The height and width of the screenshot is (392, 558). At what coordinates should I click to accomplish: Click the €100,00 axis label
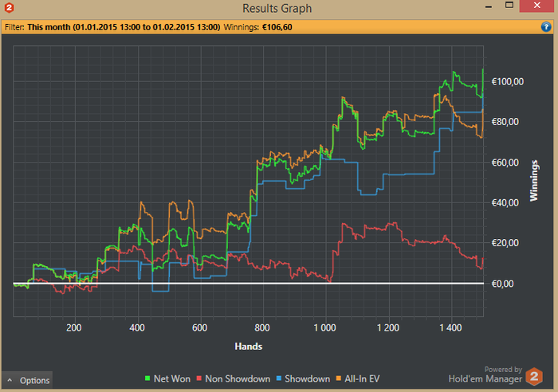(x=508, y=82)
